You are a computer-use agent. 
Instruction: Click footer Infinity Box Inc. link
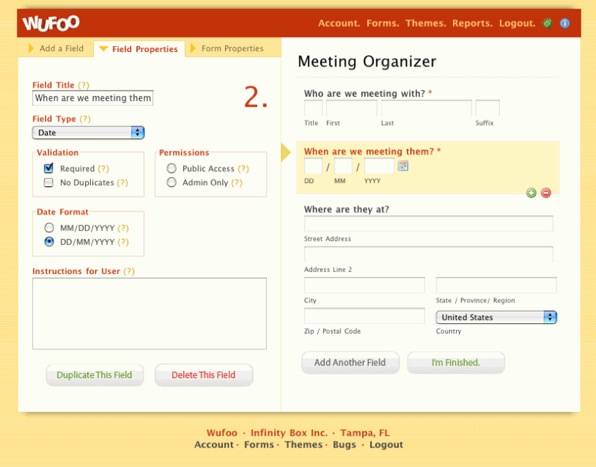click(288, 433)
